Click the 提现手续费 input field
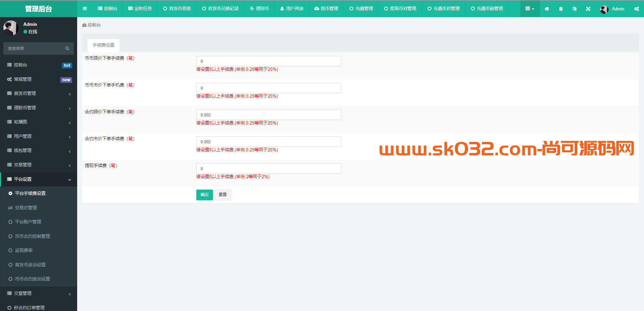Screen dimensions: 644x311 point(268,168)
